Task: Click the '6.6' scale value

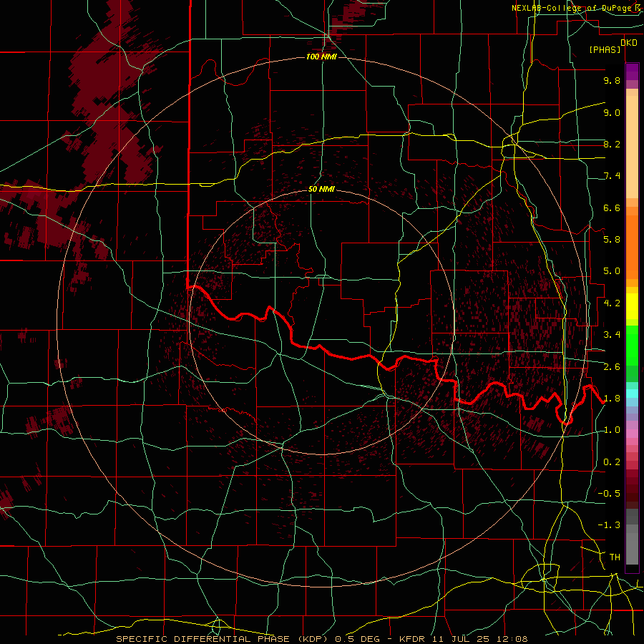Action: [612, 208]
